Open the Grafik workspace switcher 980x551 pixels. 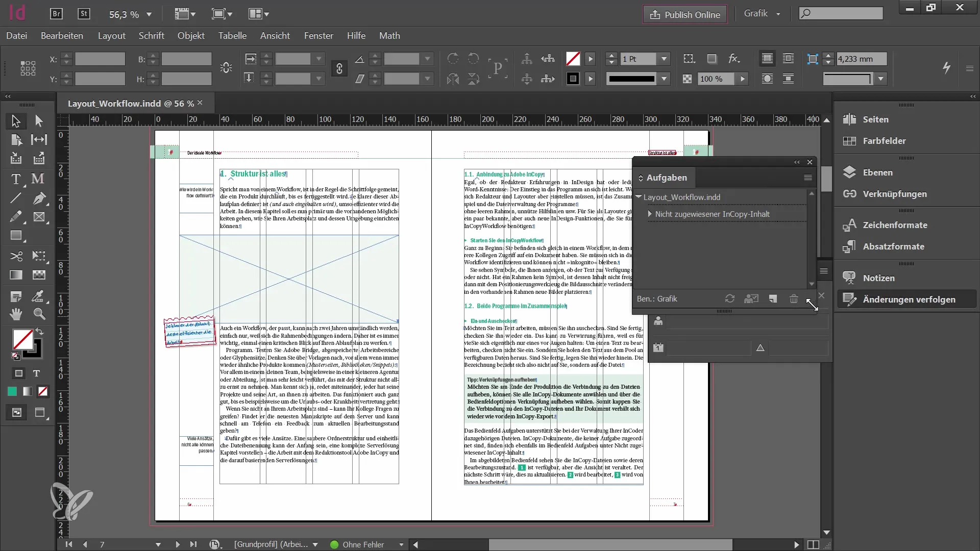762,14
